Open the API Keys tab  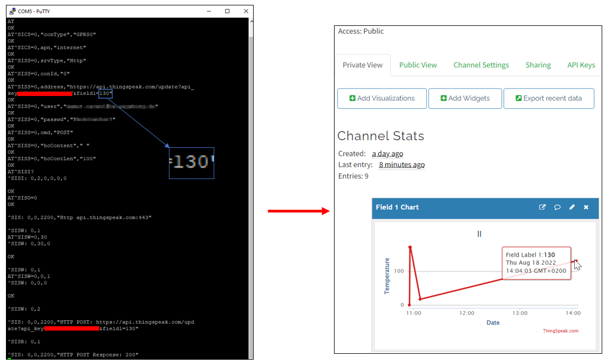[581, 65]
